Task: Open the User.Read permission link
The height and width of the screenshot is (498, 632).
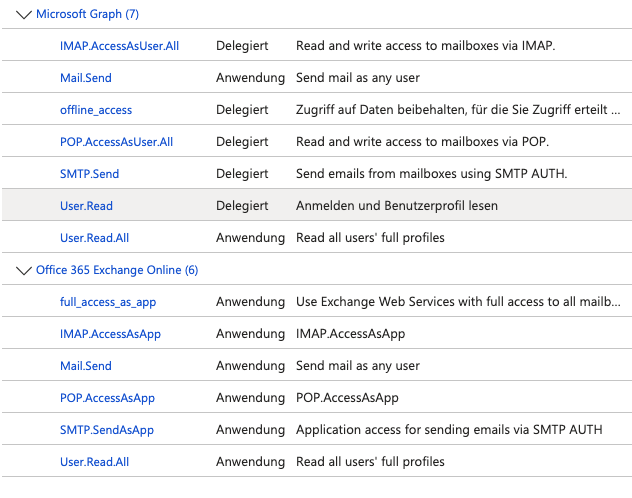Action: click(86, 206)
